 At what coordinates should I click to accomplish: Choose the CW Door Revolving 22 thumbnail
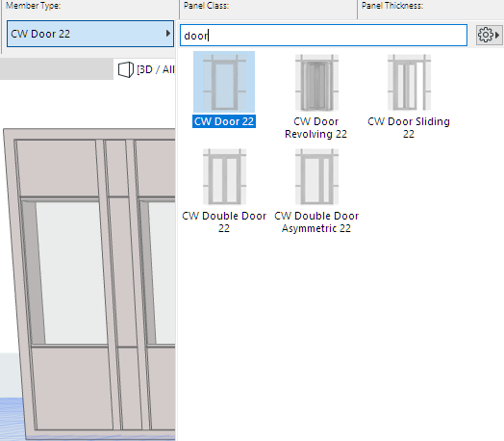[x=316, y=83]
